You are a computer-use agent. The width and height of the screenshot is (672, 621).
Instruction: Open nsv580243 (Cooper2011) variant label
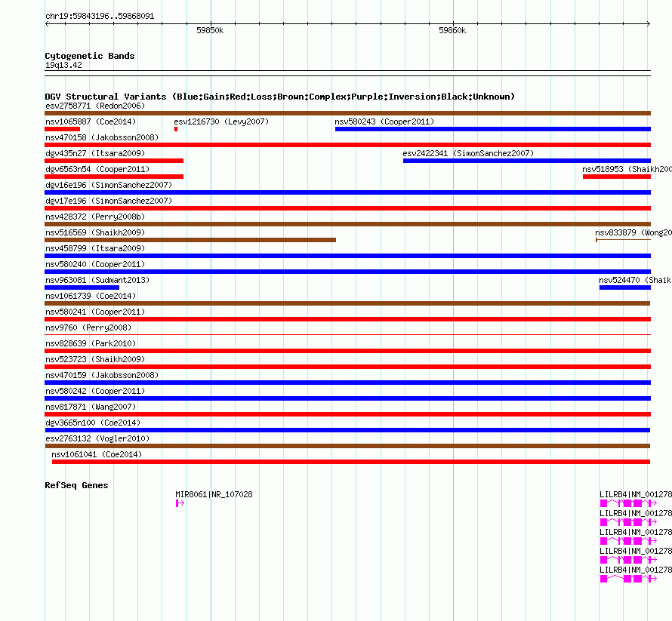pyautogui.click(x=384, y=121)
